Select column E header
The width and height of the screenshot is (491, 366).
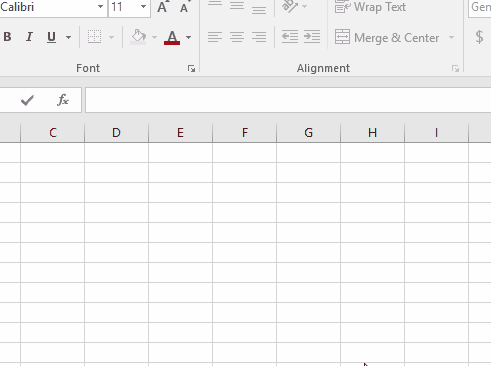click(180, 133)
